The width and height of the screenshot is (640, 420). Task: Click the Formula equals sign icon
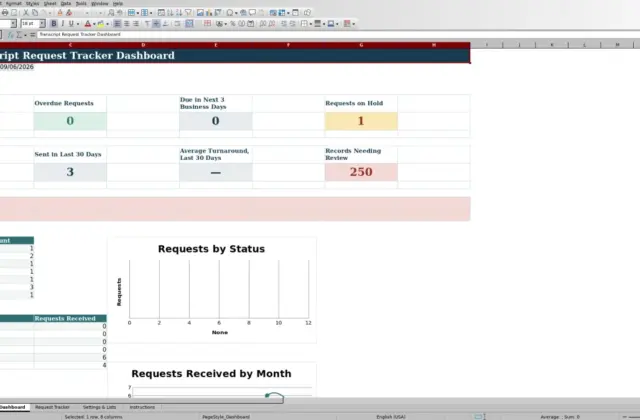click(x=33, y=35)
